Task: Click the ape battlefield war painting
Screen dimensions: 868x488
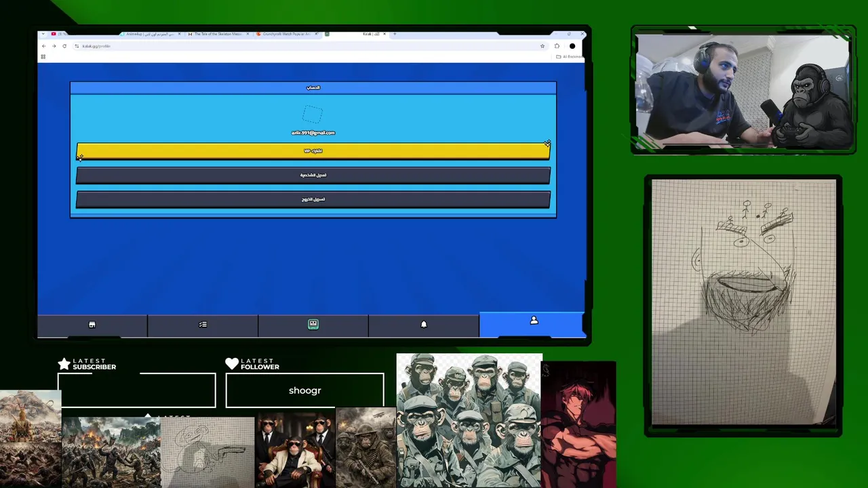Action: [111, 452]
